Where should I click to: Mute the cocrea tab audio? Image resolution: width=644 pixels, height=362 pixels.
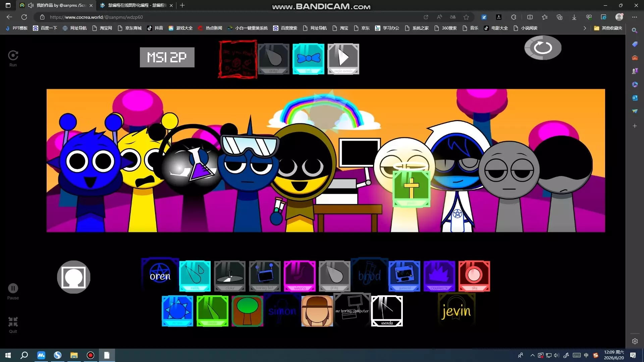[x=31, y=5]
